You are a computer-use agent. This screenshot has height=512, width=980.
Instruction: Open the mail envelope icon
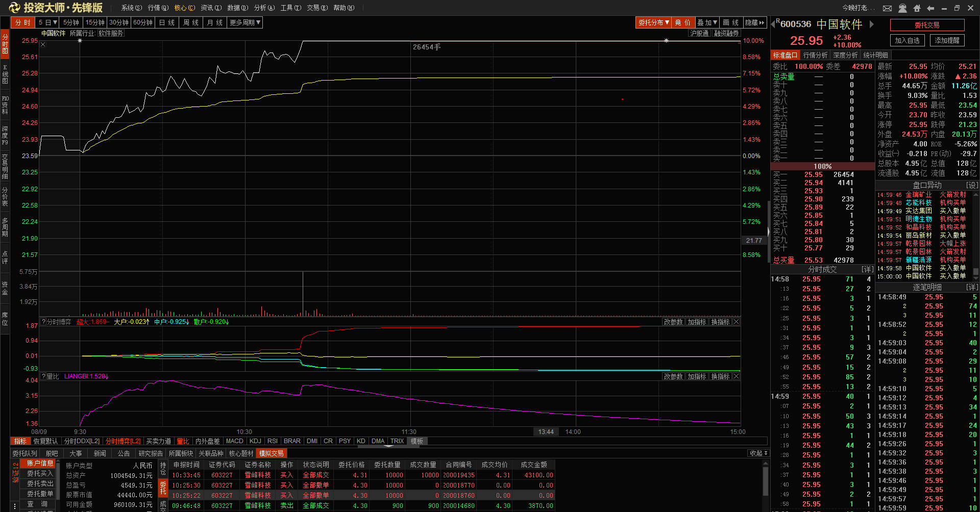click(888, 8)
